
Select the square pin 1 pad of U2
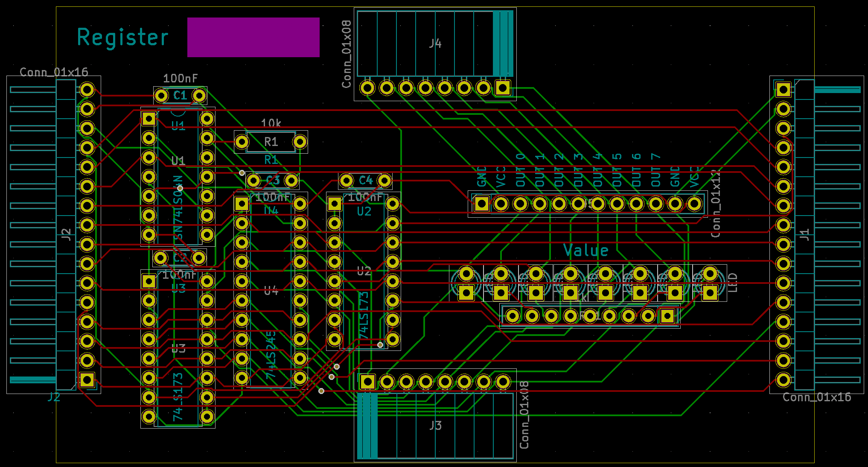(335, 204)
